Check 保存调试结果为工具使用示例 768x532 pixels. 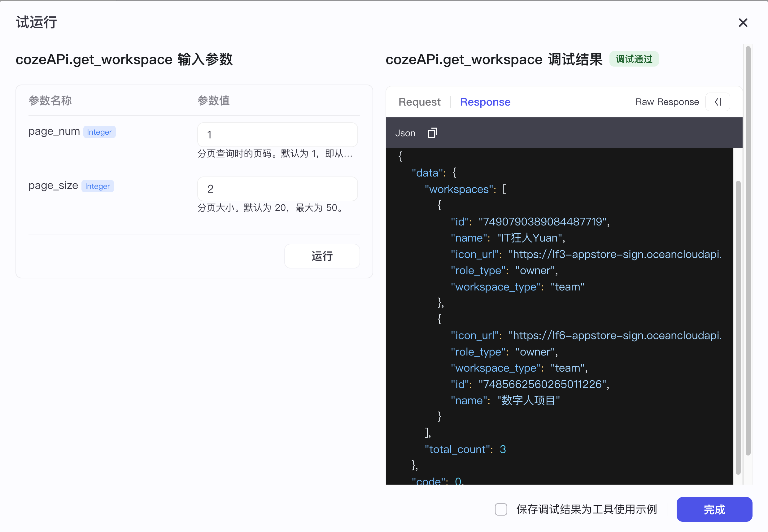coord(501,510)
